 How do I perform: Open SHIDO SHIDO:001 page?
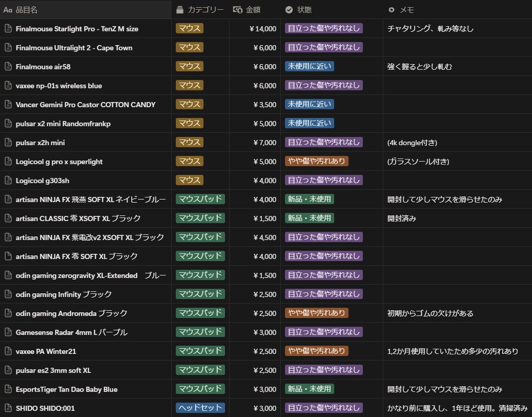click(x=45, y=408)
